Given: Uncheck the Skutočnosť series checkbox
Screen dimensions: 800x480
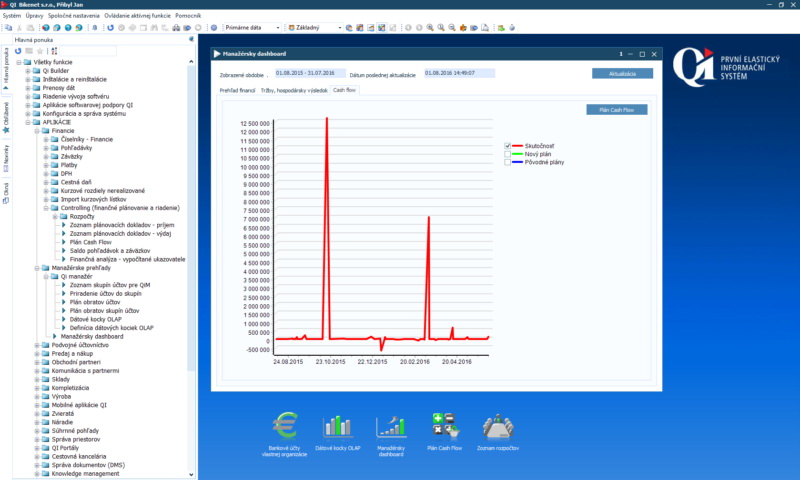Looking at the screenshot, I should click(x=508, y=145).
